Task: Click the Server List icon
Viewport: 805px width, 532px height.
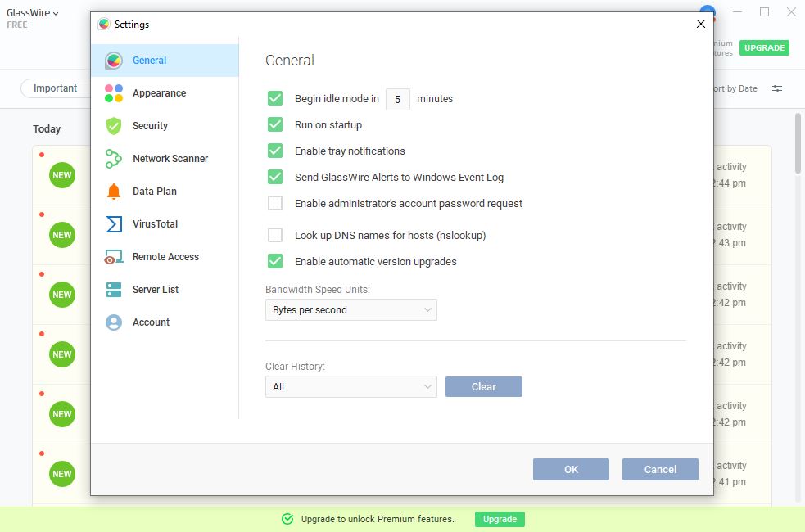Action: click(114, 290)
